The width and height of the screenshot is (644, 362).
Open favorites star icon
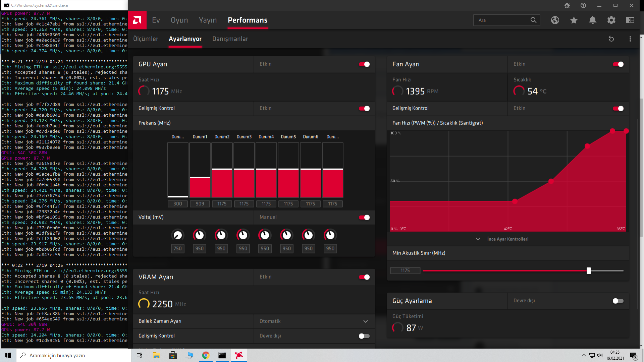[x=574, y=20]
